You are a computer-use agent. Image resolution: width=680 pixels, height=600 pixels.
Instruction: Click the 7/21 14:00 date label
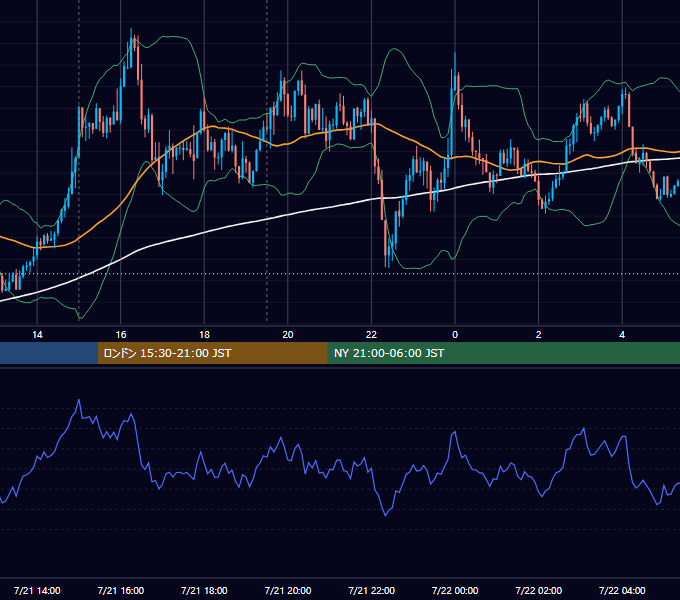[37, 590]
